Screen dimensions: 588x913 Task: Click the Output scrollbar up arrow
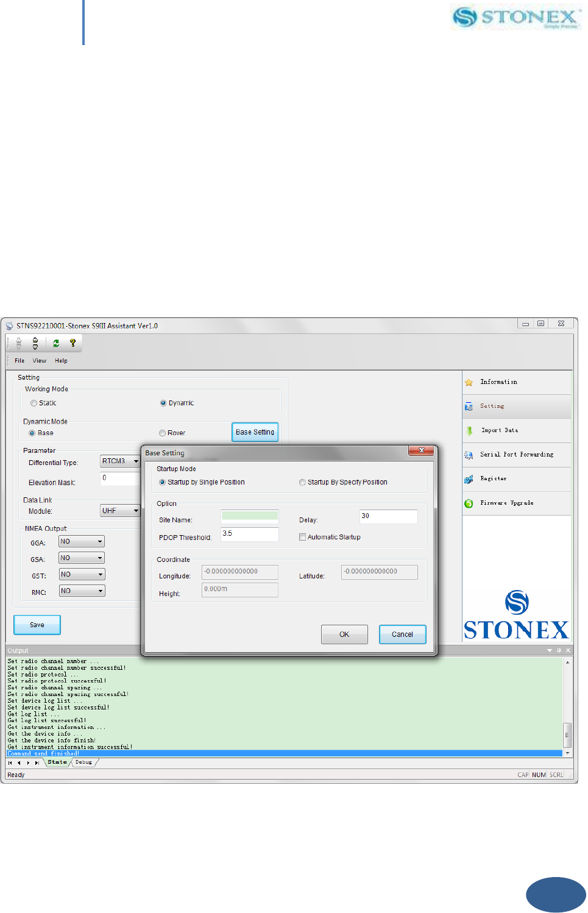click(568, 662)
